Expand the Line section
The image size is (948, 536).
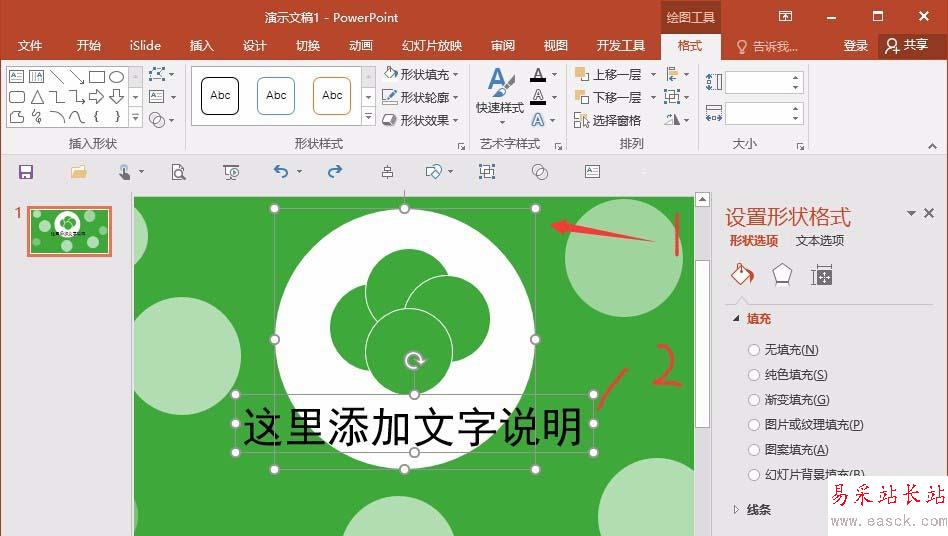tap(736, 509)
